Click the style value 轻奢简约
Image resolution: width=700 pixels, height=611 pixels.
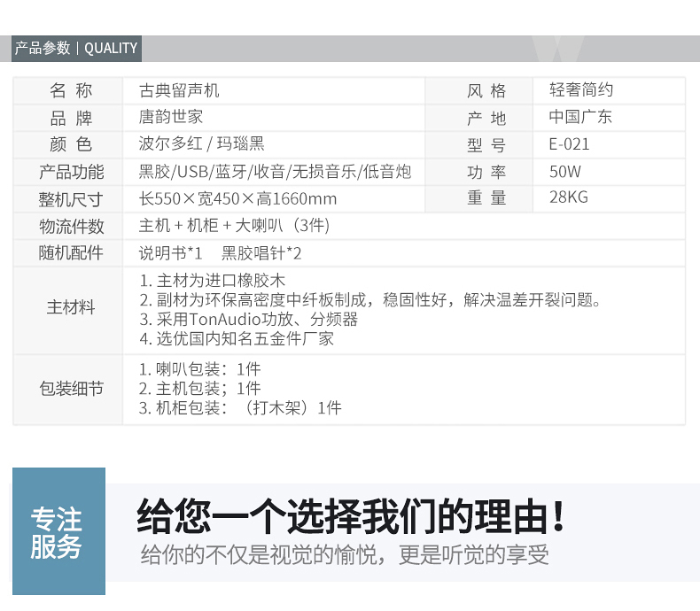(x=581, y=89)
